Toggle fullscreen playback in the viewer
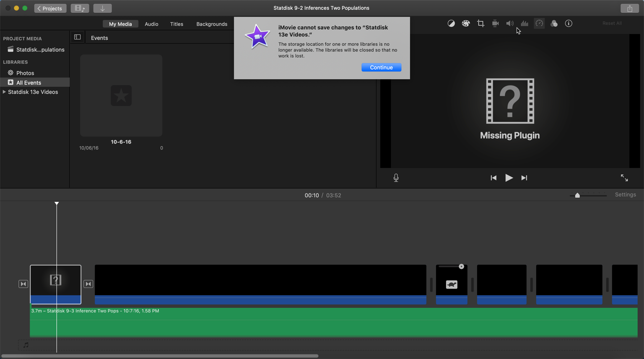 point(624,178)
